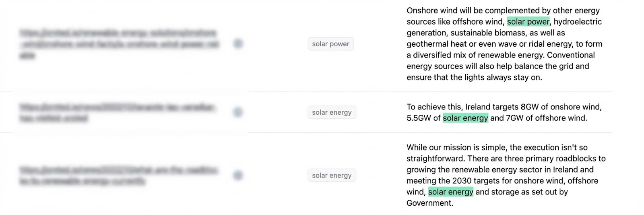The width and height of the screenshot is (644, 215).
Task: Click the circle icon in the bottom row
Action: [238, 176]
